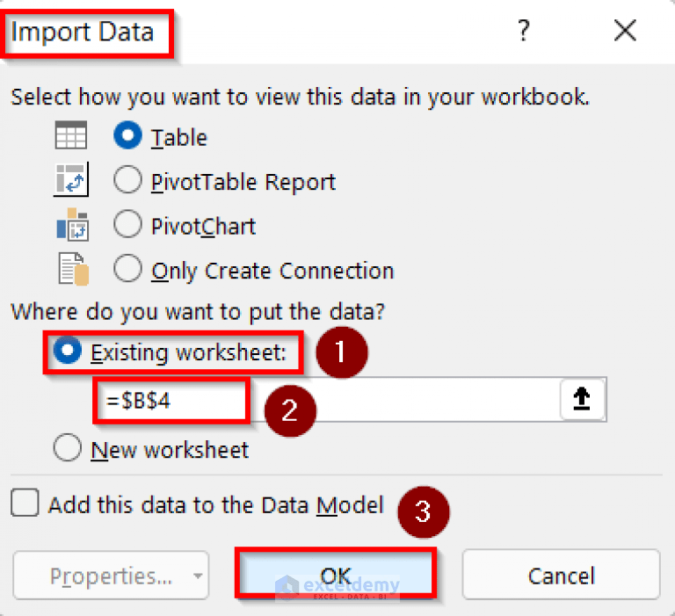The image size is (675, 616).
Task: Click the 'Where do you want to put the data?' text
Action: 198,311
